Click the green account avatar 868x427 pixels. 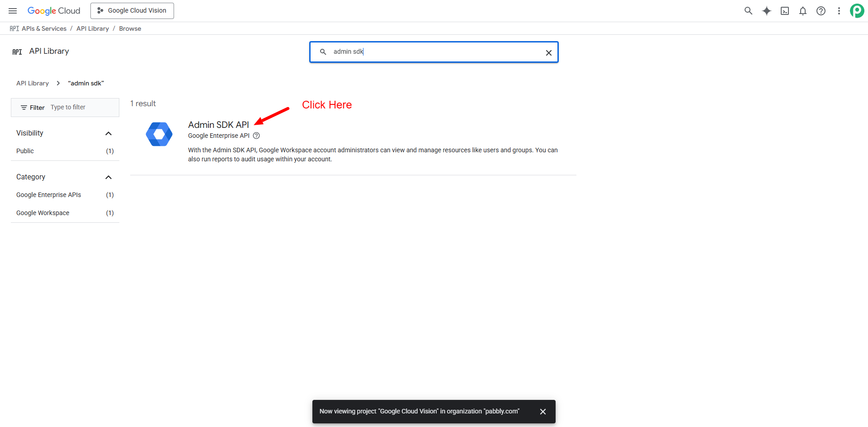[x=857, y=11]
